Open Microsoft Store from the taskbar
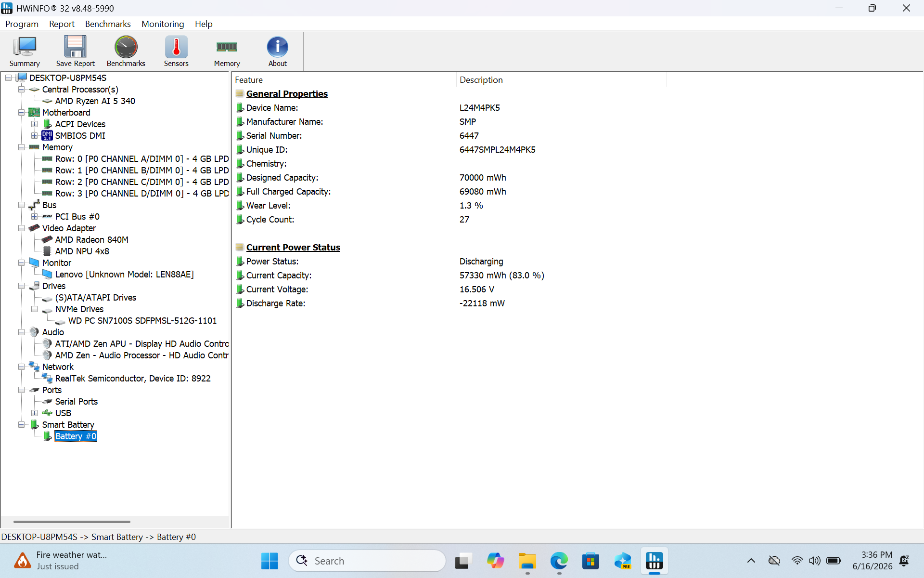This screenshot has width=924, height=578. [590, 561]
